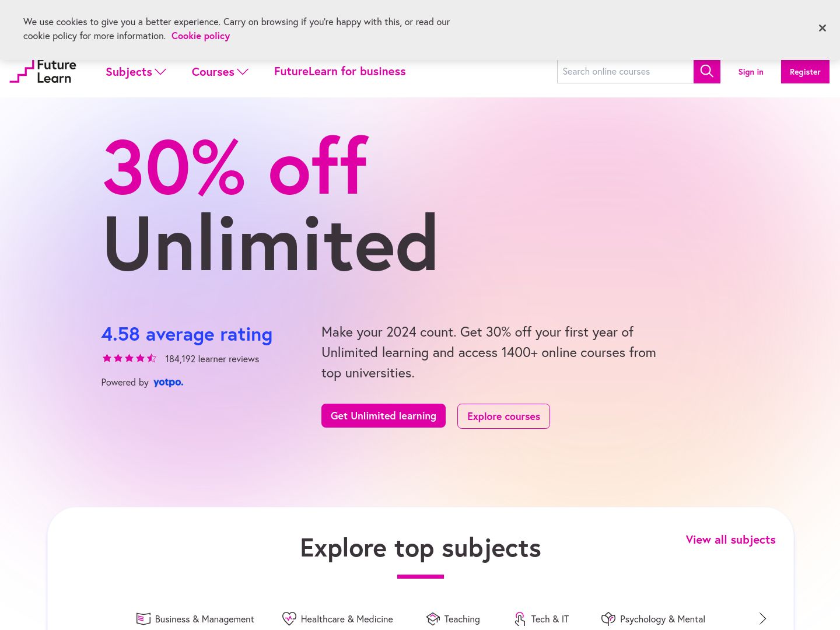Screen dimensions: 840x630
Task: Click the magnifying glass search button
Action: (x=706, y=71)
